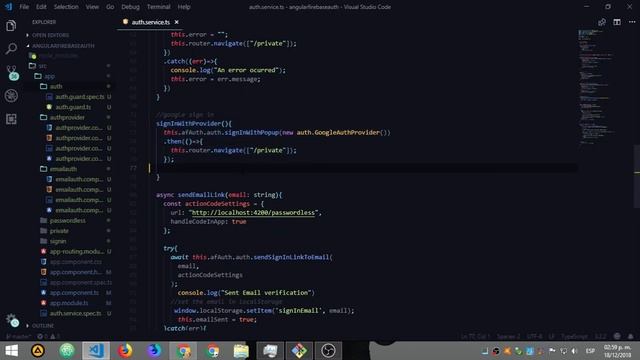Screen dimensions: 640x360
Task: Click errors and warnings count in status bar
Action: coord(48,337)
